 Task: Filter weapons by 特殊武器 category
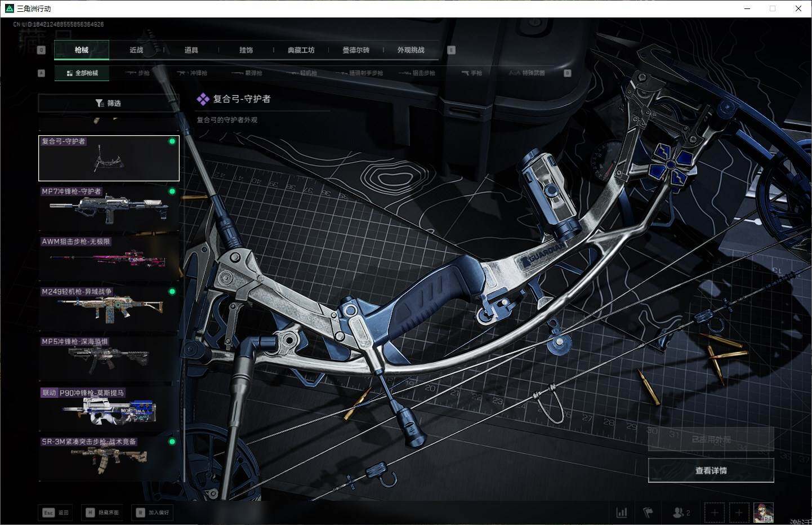[527, 73]
